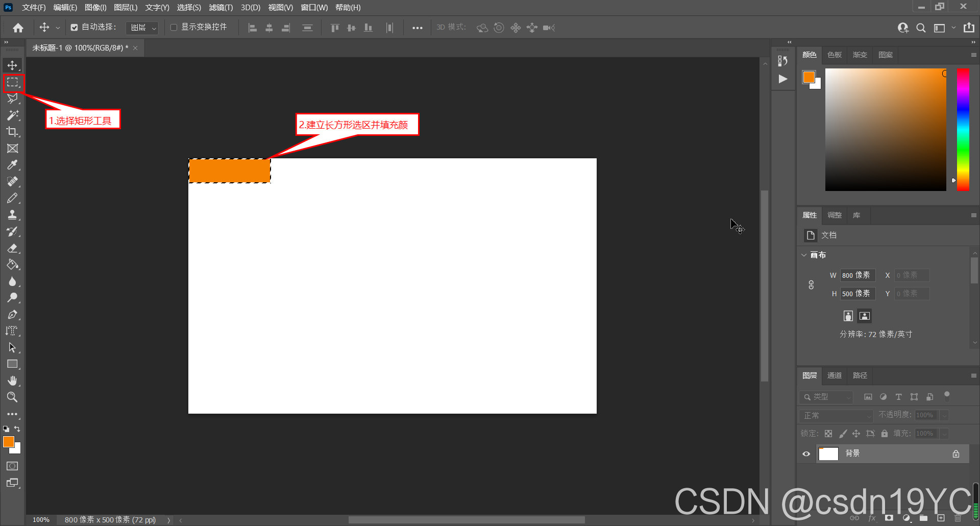Open layer filter 类型 dropdown
Image resolution: width=980 pixels, height=526 pixels.
point(826,397)
